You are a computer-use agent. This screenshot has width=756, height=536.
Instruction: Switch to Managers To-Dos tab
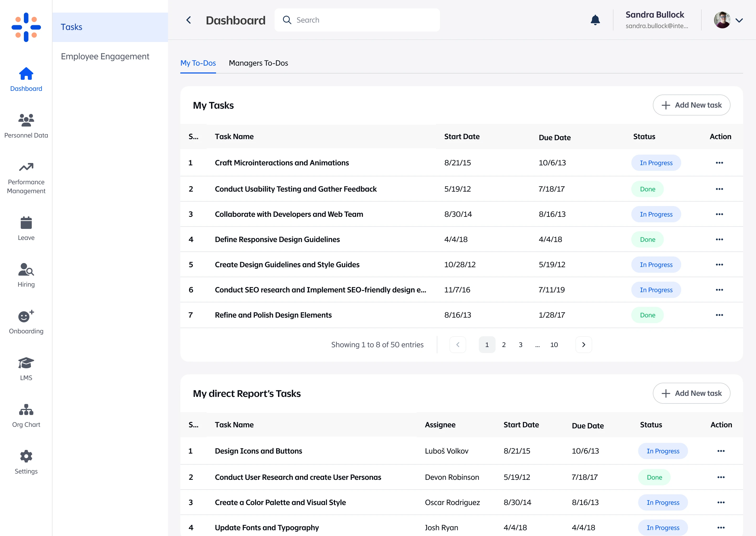point(258,63)
